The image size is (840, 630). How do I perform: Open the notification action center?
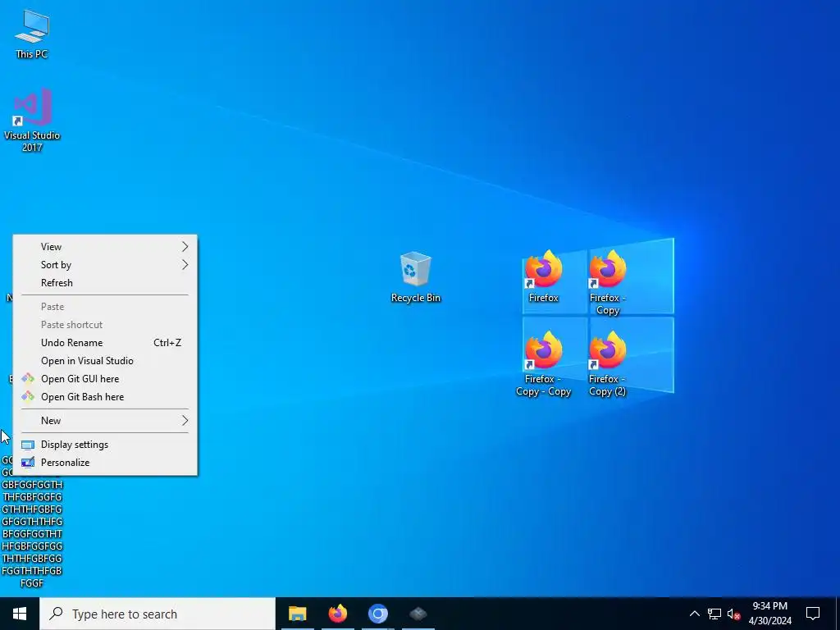(813, 614)
